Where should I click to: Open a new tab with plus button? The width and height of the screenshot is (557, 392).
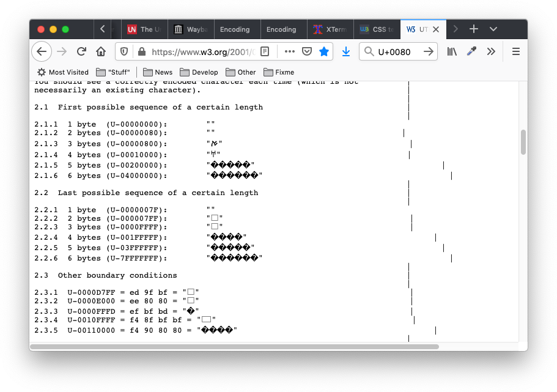point(473,29)
